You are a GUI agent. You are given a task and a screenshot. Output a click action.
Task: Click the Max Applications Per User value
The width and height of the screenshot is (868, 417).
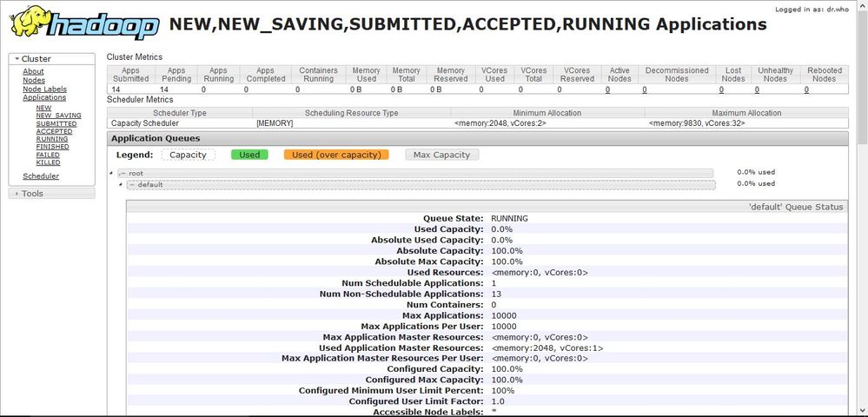[x=504, y=327]
